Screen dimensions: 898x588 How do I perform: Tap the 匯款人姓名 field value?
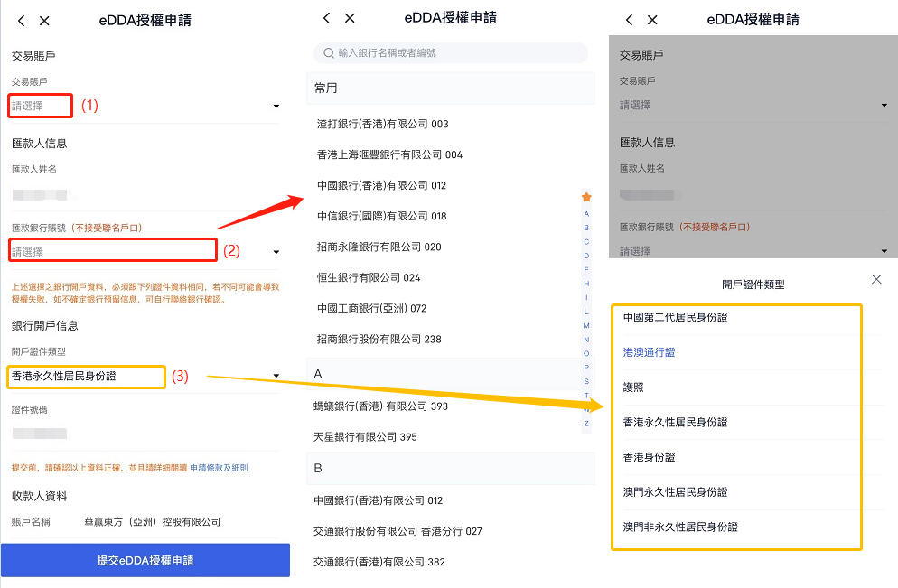pos(40,195)
